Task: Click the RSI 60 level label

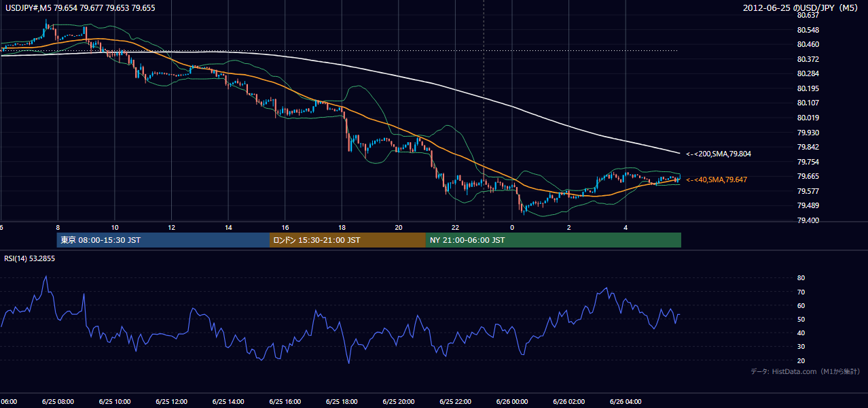Action: pyautogui.click(x=801, y=305)
